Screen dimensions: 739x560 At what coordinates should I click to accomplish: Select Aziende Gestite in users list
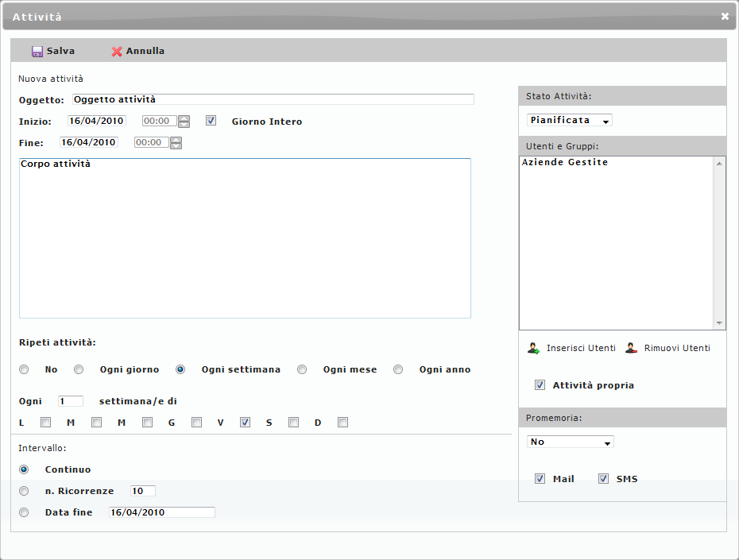click(x=565, y=163)
